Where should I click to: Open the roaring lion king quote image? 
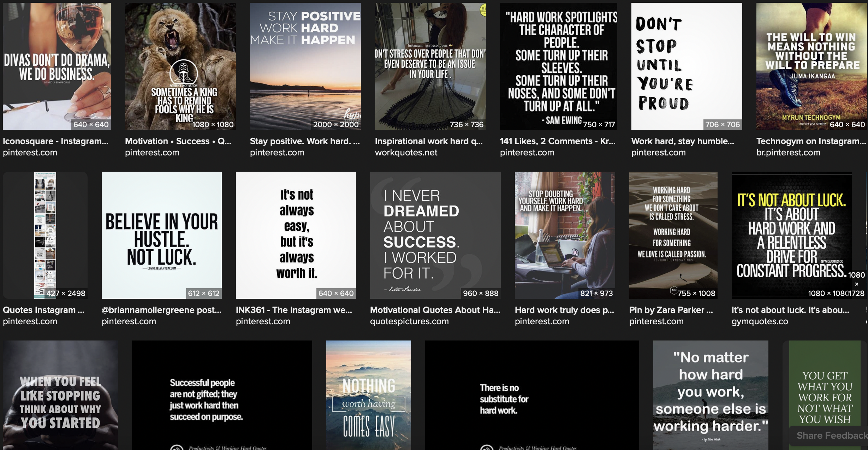[x=180, y=66]
